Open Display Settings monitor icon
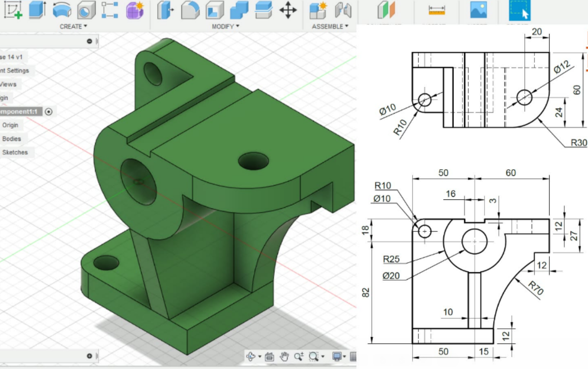 337,357
